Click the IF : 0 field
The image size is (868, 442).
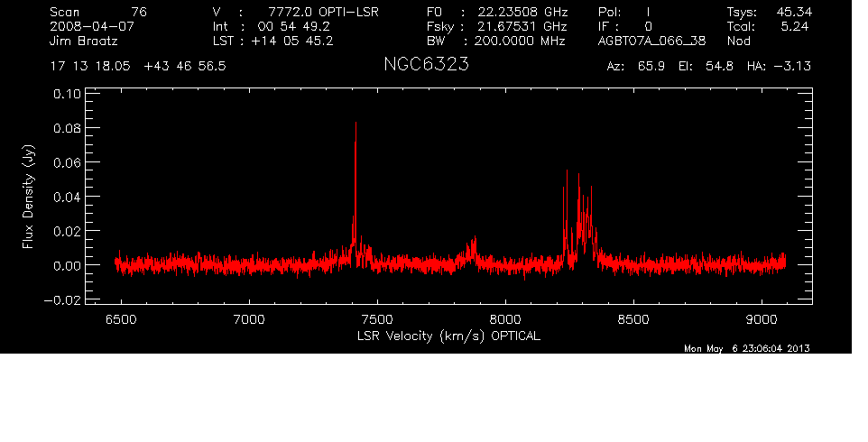click(x=625, y=26)
